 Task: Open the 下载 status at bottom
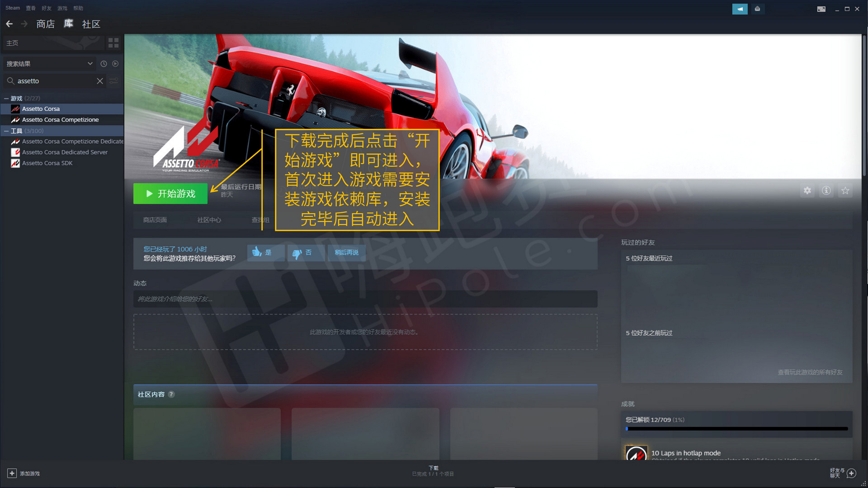[x=433, y=471]
